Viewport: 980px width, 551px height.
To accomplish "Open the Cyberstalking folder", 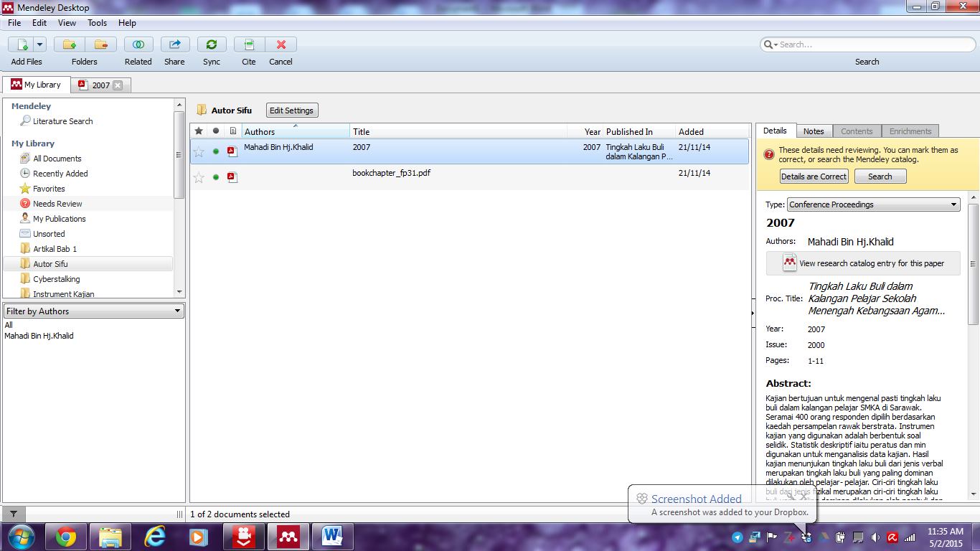I will pos(56,279).
